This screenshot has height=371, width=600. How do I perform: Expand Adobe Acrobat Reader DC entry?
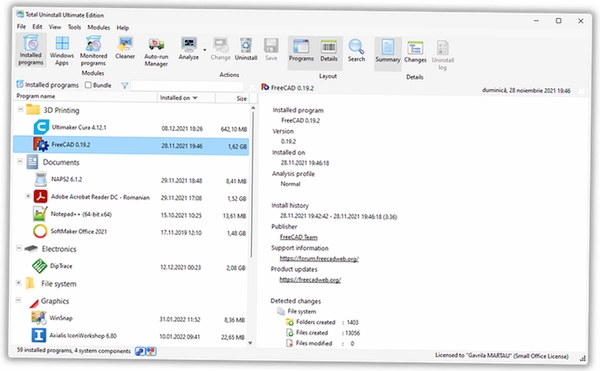(28, 196)
